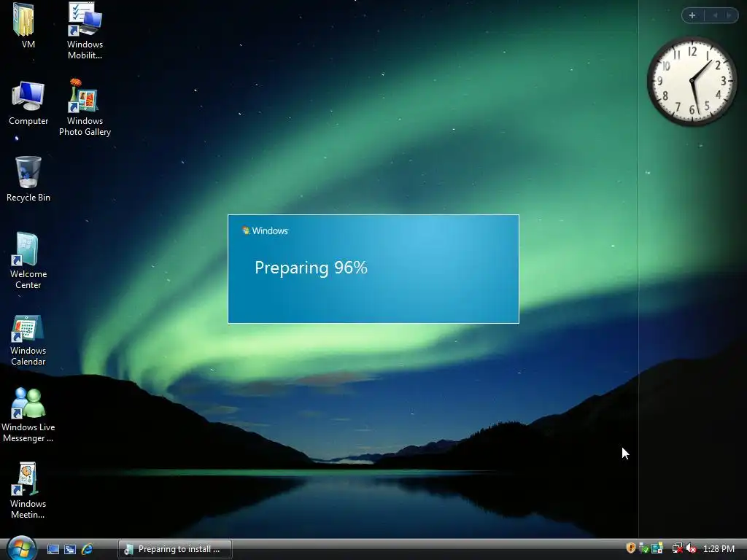Click Switch between windows quick launch icon
Screen dimensions: 747x560
[70, 549]
